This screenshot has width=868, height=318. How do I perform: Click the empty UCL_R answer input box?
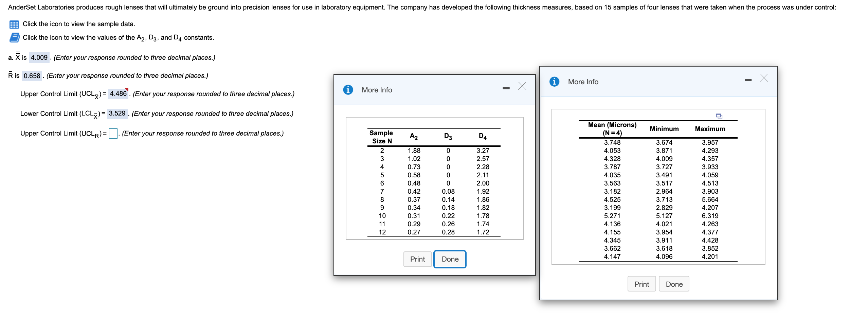[x=113, y=133]
